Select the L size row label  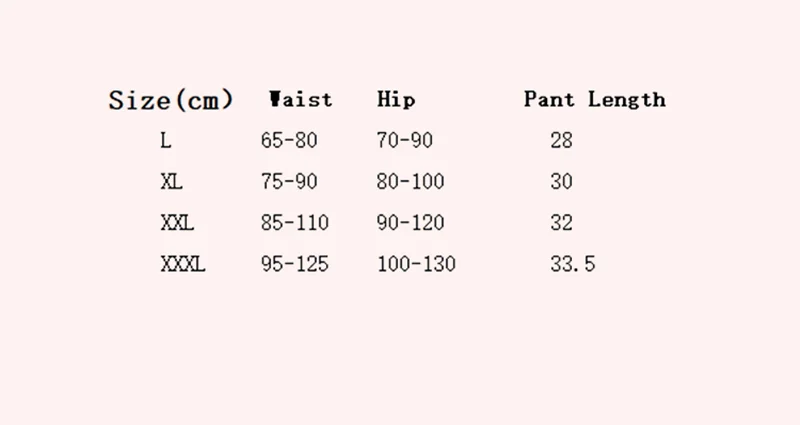click(166, 141)
